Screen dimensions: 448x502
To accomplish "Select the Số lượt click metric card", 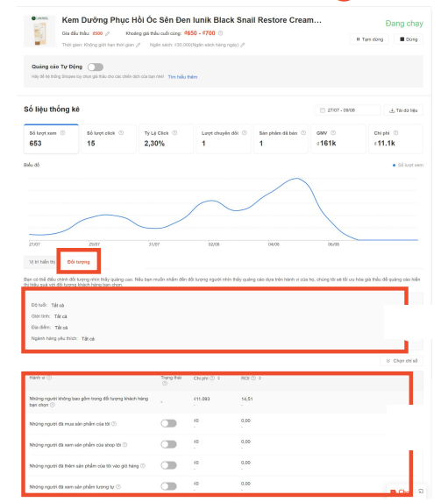I will (109, 139).
